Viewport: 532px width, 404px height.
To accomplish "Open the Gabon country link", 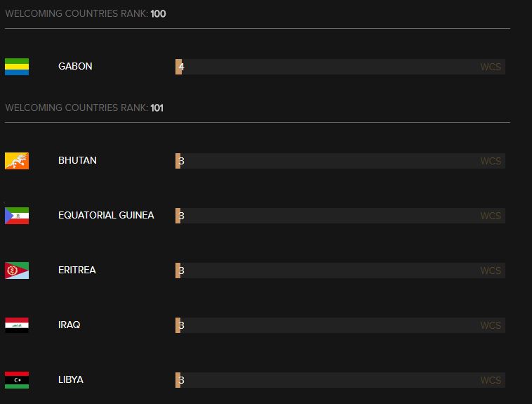I will (x=75, y=67).
